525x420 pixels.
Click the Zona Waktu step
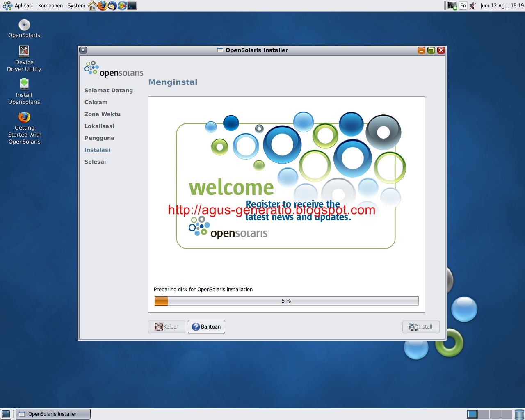point(103,114)
